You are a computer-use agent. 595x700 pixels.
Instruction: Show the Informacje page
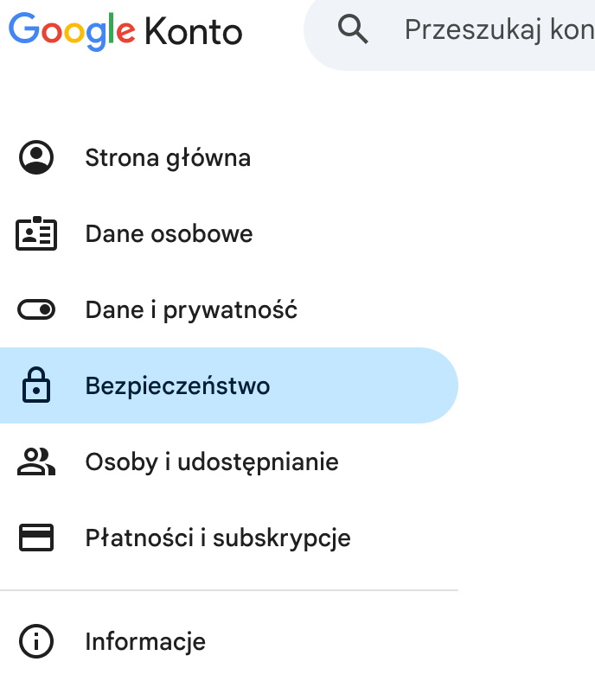pos(145,642)
